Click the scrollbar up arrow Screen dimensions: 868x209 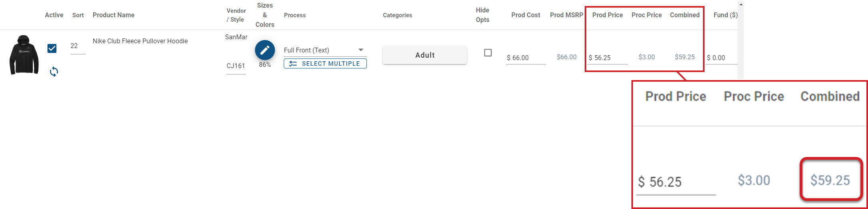(x=741, y=4)
